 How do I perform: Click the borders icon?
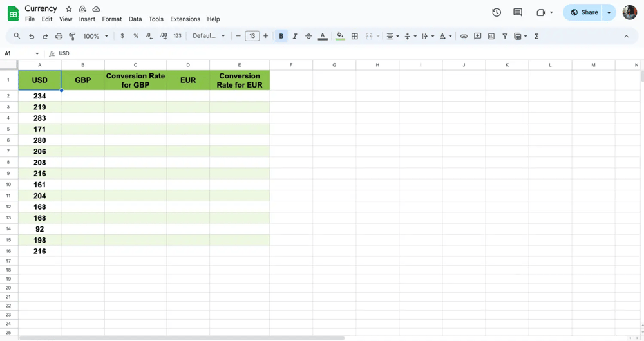355,37
